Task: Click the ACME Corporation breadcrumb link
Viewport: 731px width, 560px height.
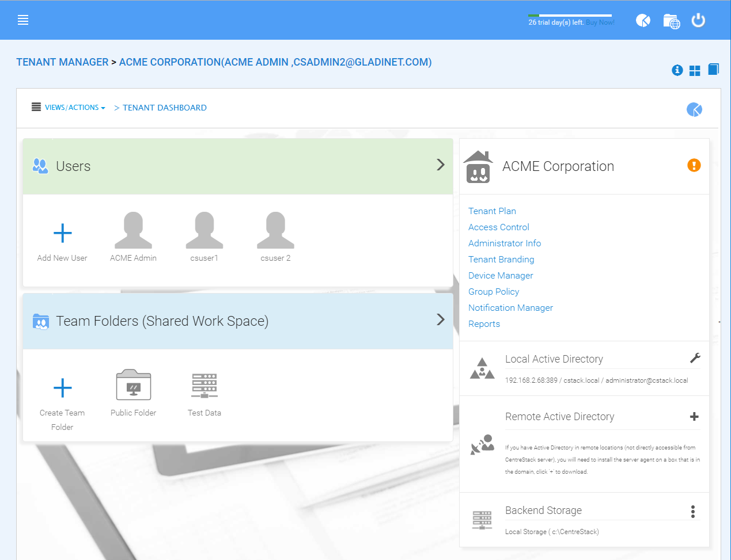Action: 275,62
